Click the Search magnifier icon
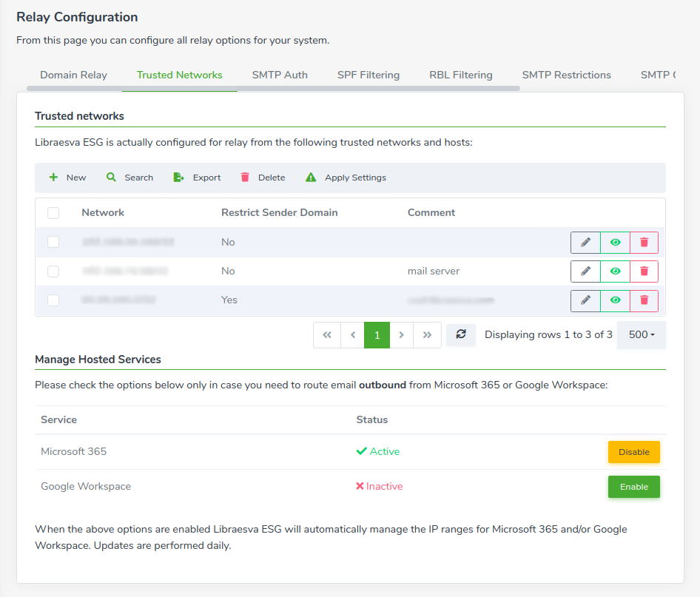Screen dimensions: 700x597 111,177
